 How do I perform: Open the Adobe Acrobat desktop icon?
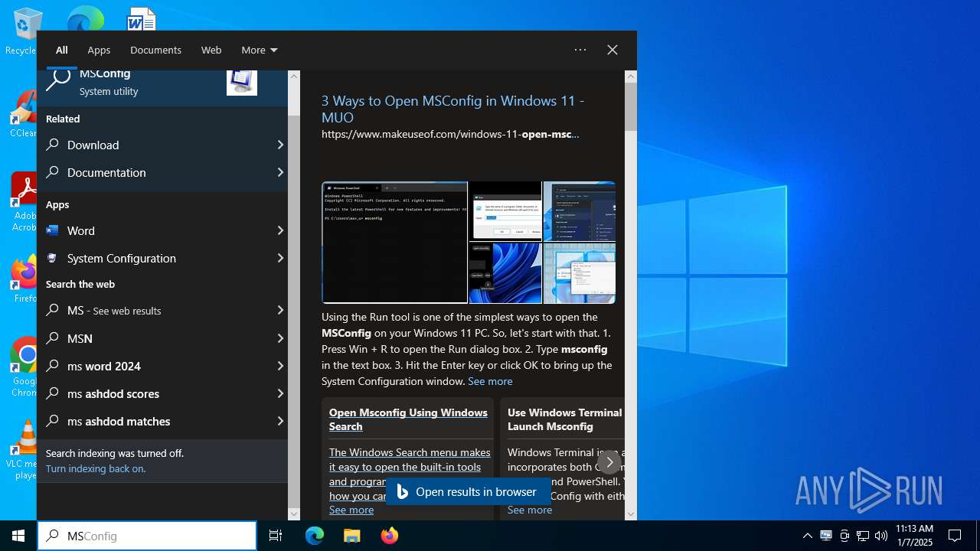[23, 201]
